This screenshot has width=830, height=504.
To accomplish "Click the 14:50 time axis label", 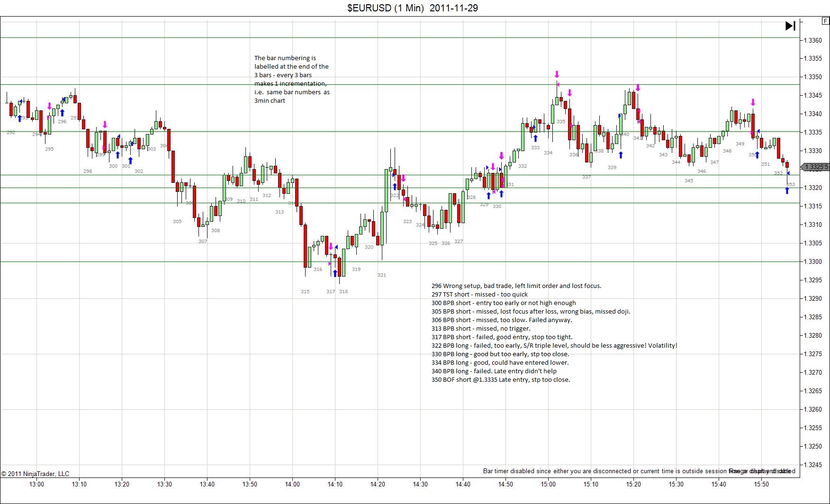I will (x=505, y=484).
